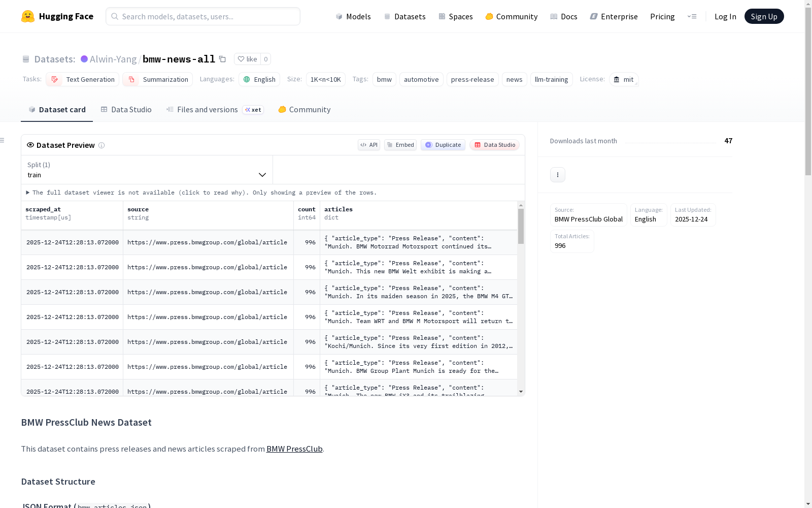Switch to the dataset Community tab
This screenshot has height=508, width=812.
304,110
